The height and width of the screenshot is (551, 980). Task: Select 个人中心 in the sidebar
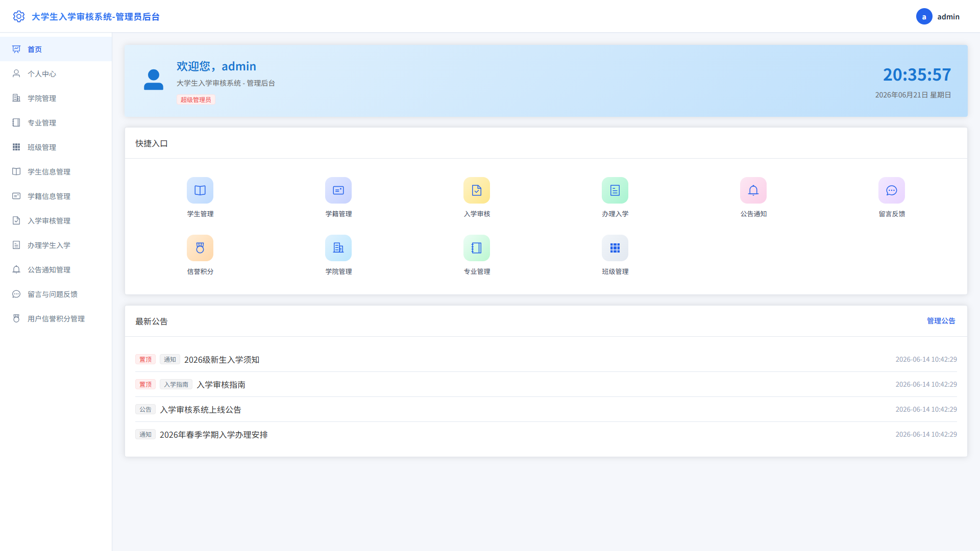56,73
